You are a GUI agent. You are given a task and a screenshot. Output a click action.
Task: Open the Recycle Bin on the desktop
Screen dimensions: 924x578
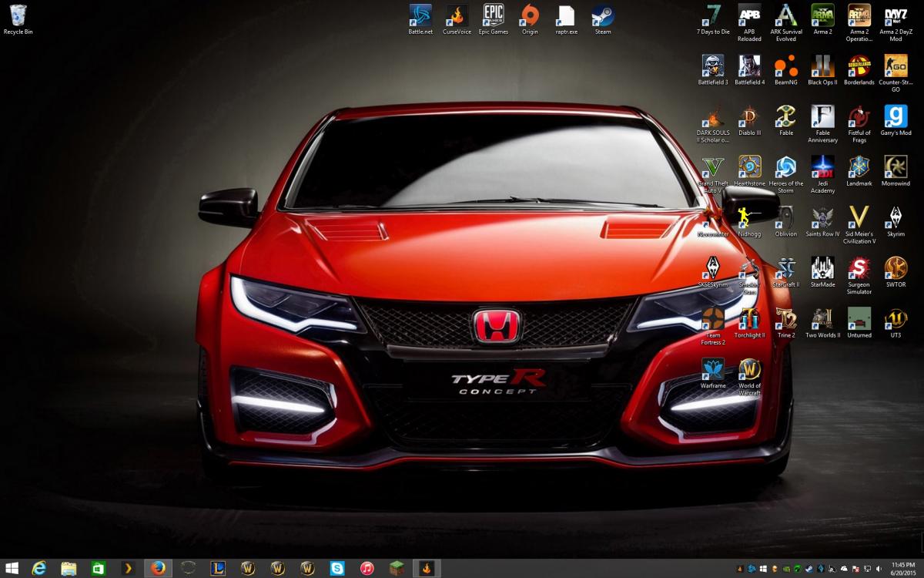coord(18,16)
